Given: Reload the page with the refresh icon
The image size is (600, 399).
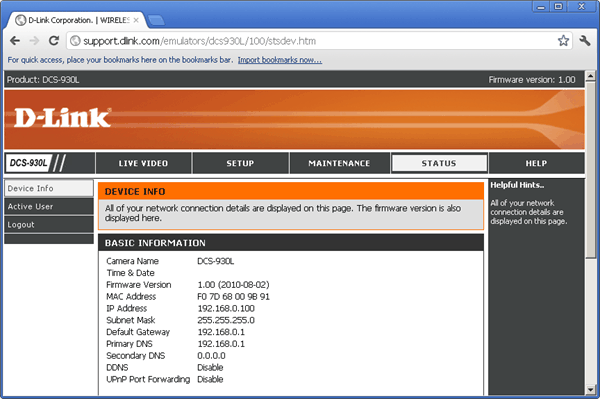Looking at the screenshot, I should pyautogui.click(x=54, y=41).
